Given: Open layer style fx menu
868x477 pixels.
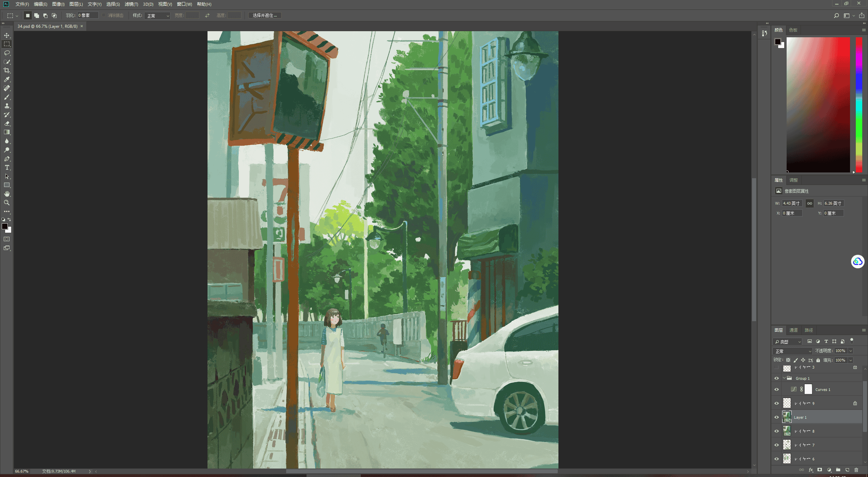Looking at the screenshot, I should click(811, 470).
